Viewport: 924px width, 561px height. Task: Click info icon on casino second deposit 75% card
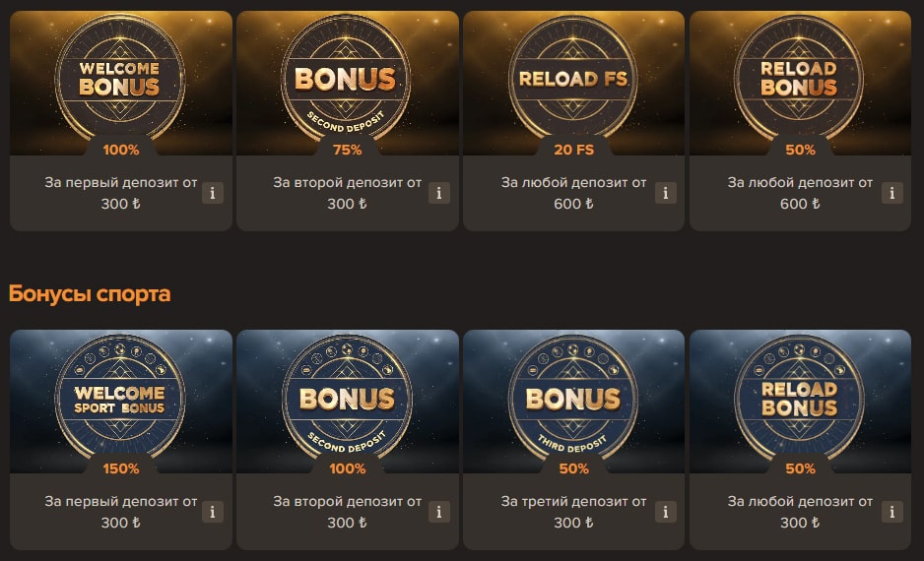point(439,193)
